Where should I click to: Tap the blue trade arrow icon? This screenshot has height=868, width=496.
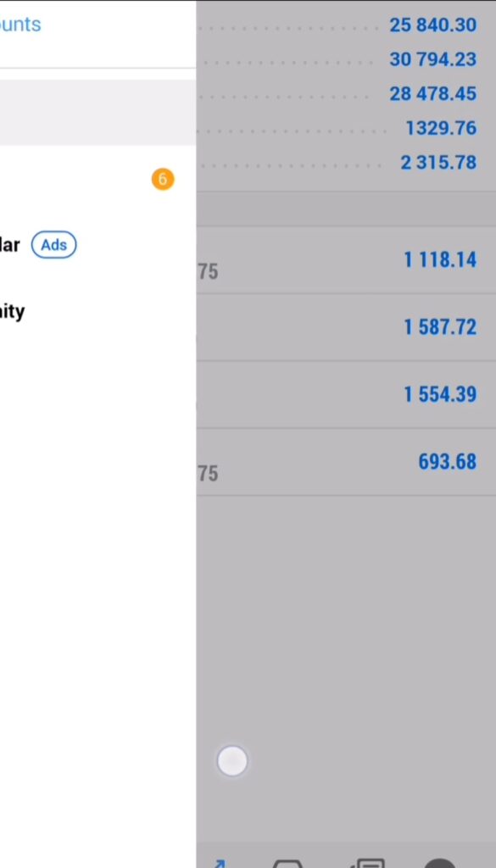tap(220, 864)
